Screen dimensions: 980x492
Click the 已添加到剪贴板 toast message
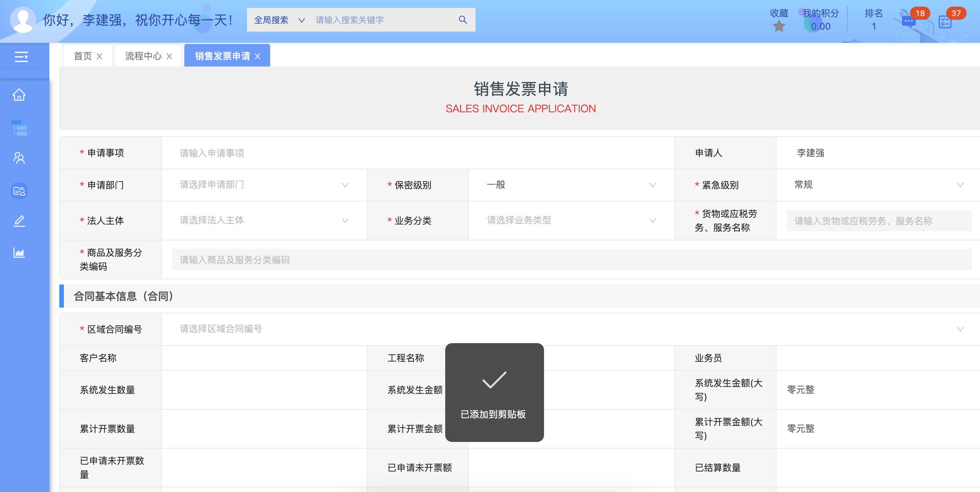(x=494, y=392)
